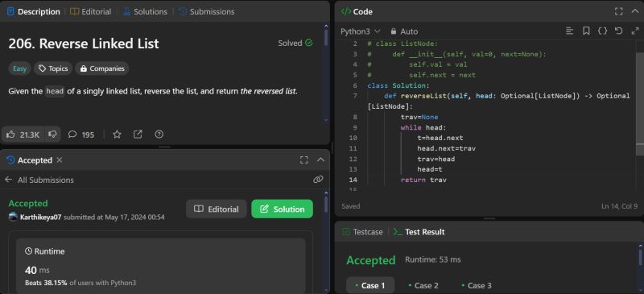Collapse the Code panel with chevron
This screenshot has height=294, width=644.
(635, 11)
